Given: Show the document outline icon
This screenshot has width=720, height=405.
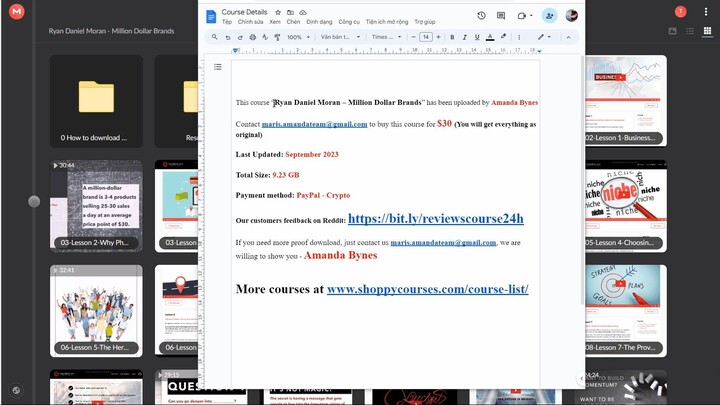Looking at the screenshot, I should [x=217, y=67].
